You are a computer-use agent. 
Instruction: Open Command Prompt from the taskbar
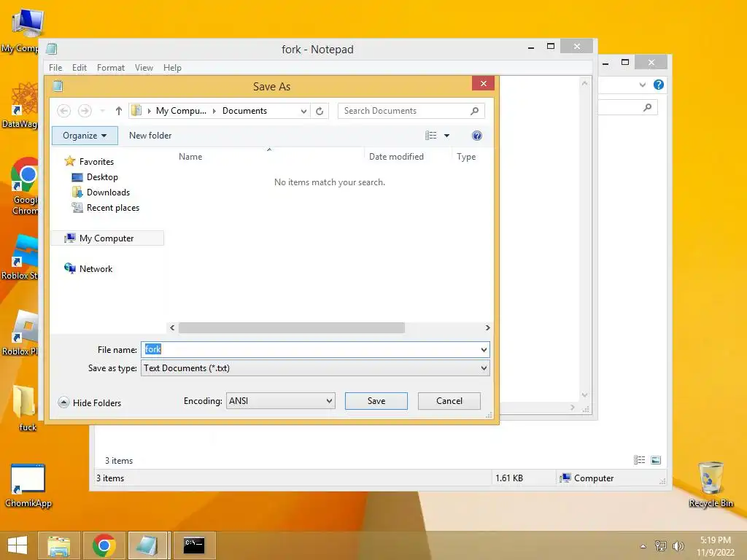tap(194, 545)
